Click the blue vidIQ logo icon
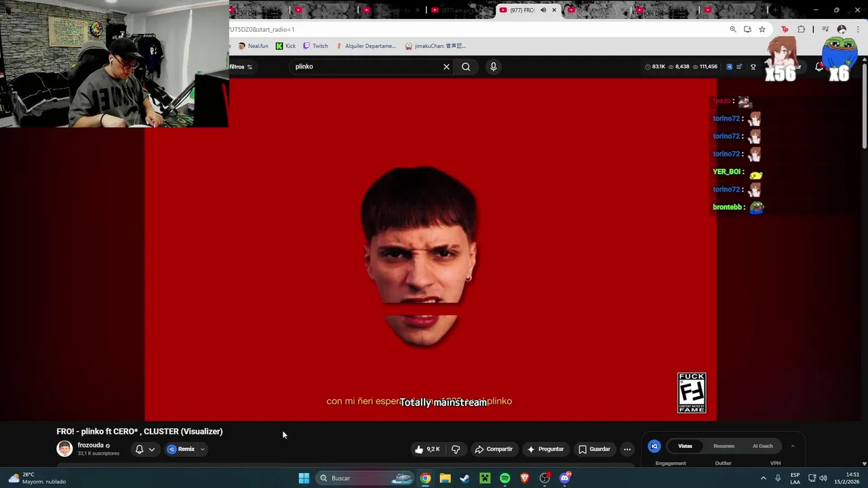The image size is (868, 488). (654, 446)
